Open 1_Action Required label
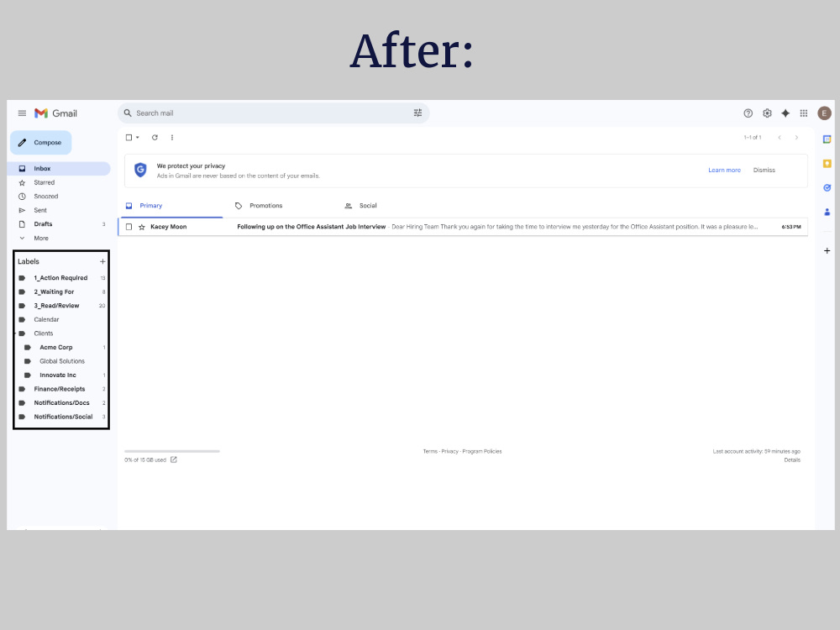 click(60, 277)
